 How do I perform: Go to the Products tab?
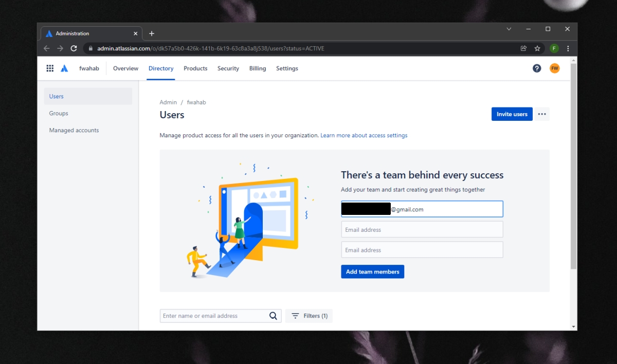195,68
